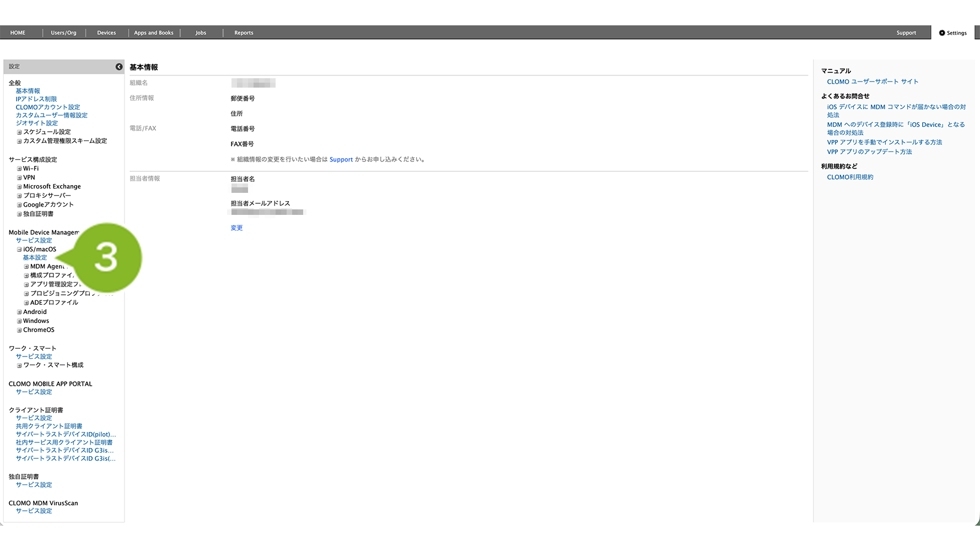Expand the スケジュール設定 node
Image resolution: width=980 pixels, height=551 pixels.
[x=19, y=132]
